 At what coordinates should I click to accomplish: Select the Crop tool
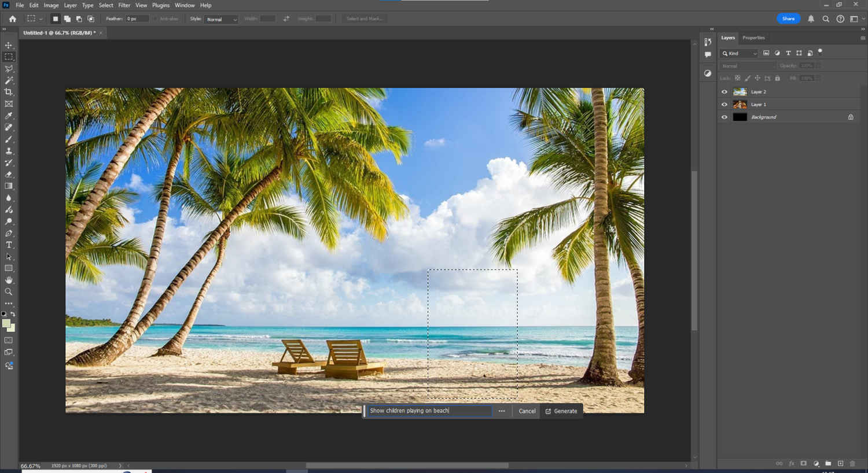(8, 91)
